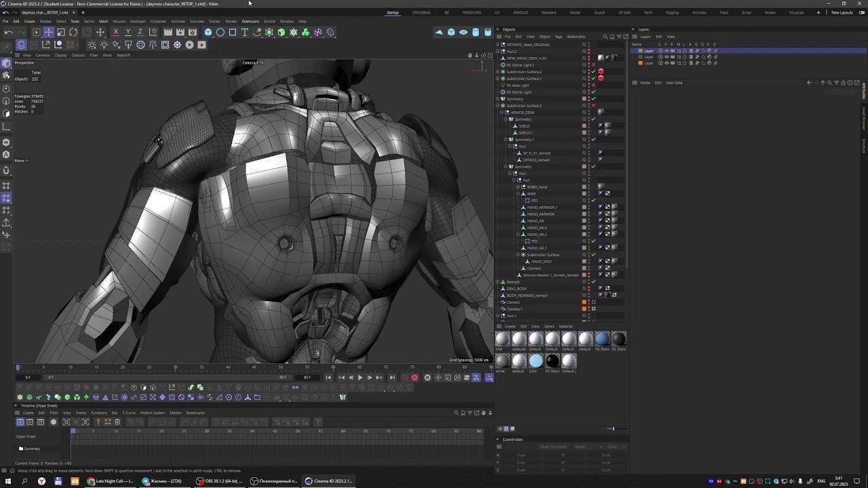Screen dimensions: 868x488
Task: Add a Cube primitive object
Action: [x=208, y=33]
